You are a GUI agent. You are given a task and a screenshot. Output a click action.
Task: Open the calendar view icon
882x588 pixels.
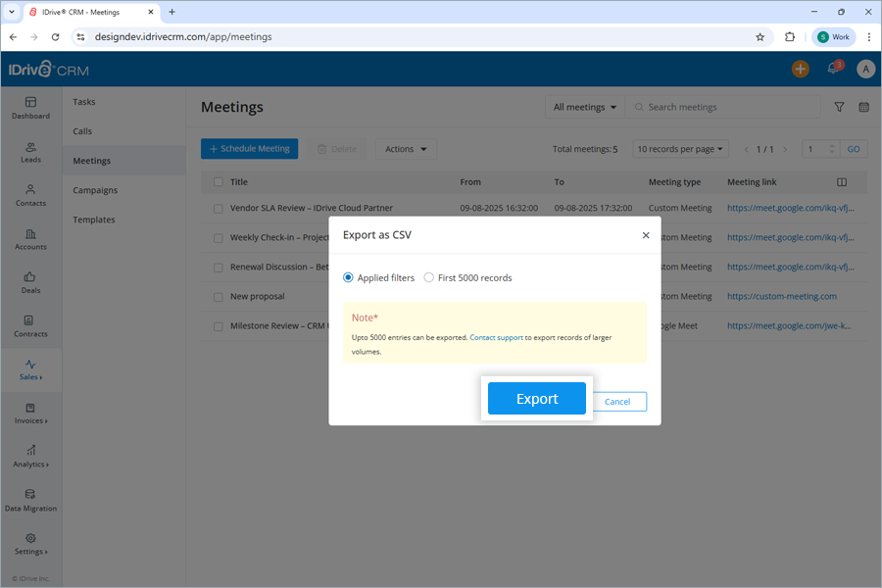[863, 106]
